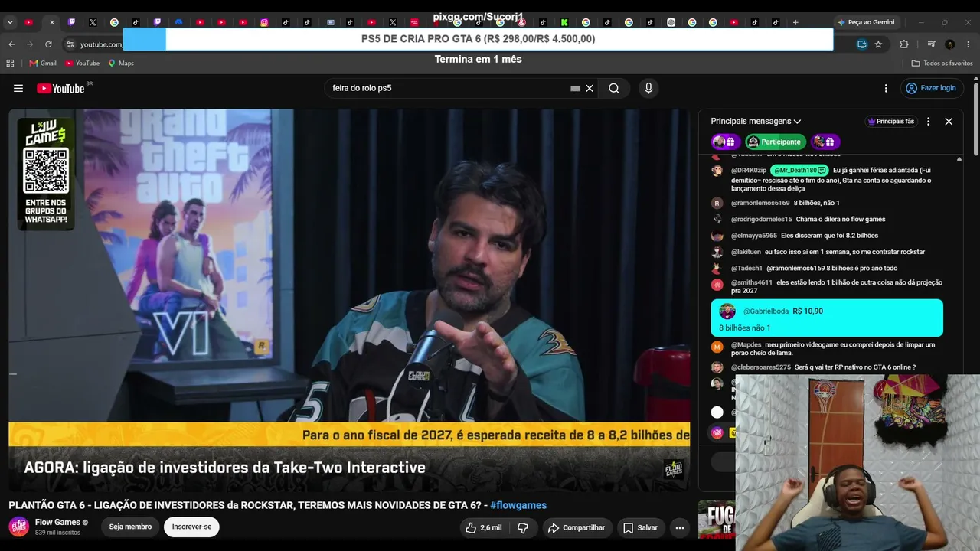The image size is (980, 551).
Task: Click Peça ao Gemini button
Action: click(866, 22)
